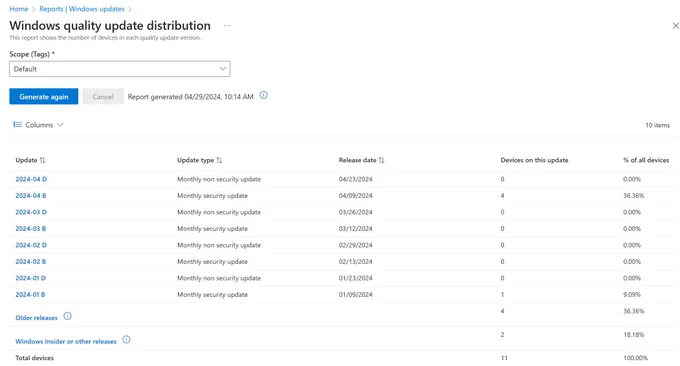The width and height of the screenshot is (680, 366).
Task: Select the 03/12/2024 release date cell
Action: pos(356,229)
